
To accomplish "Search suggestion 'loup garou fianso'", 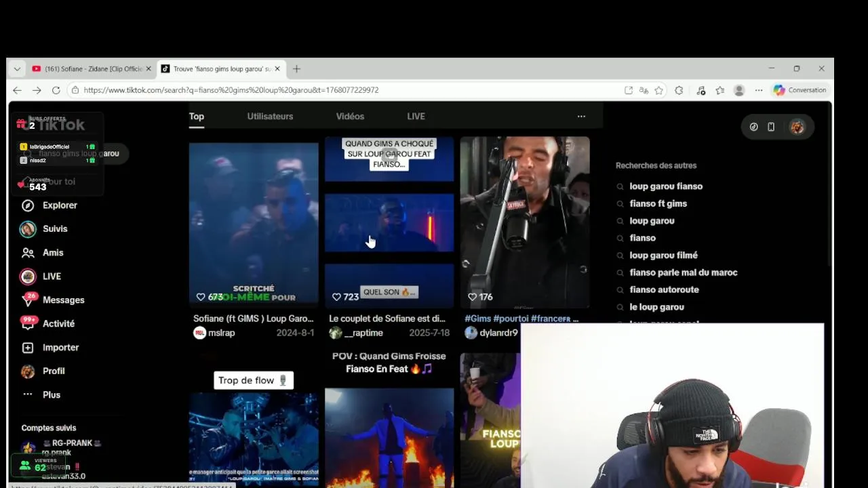I will point(666,186).
